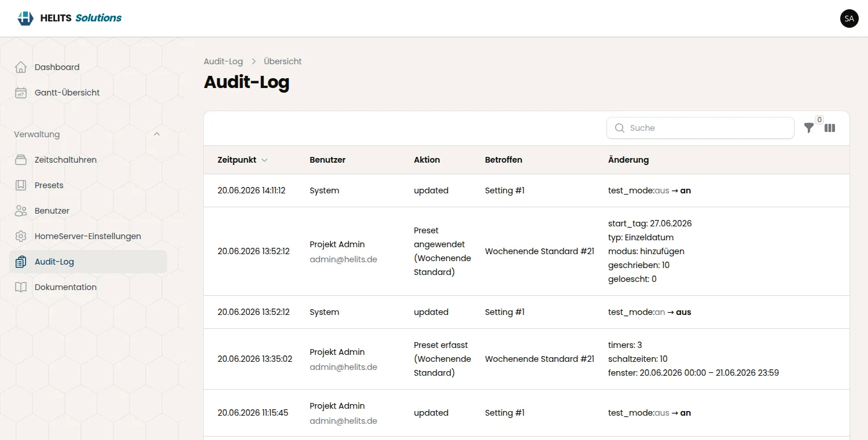Click the Aktion column header
The image size is (868, 440).
(427, 160)
